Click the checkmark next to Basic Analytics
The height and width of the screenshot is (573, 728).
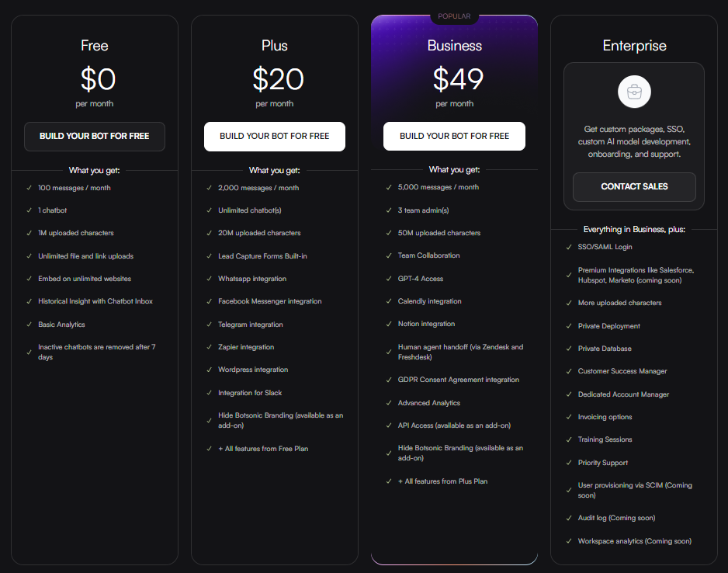coord(29,325)
